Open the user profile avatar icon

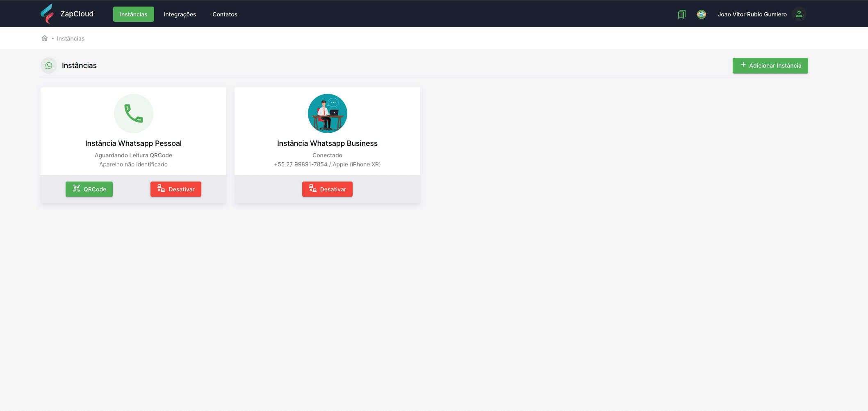(799, 14)
